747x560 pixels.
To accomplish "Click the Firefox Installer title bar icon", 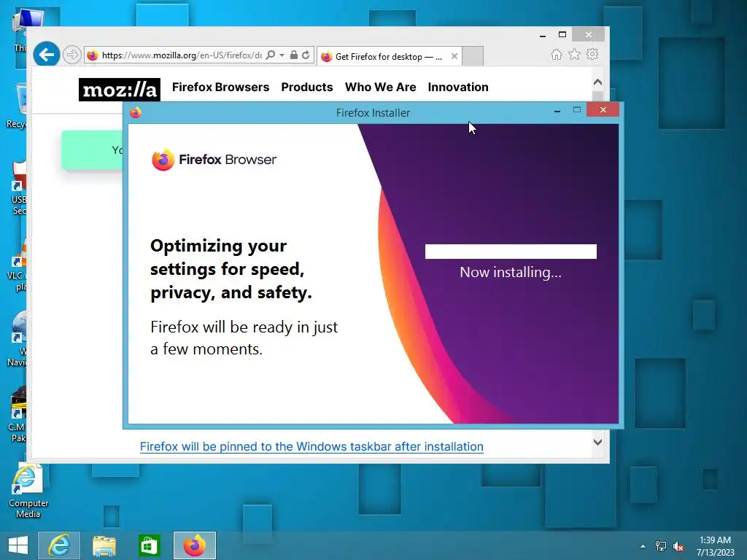I will (136, 113).
